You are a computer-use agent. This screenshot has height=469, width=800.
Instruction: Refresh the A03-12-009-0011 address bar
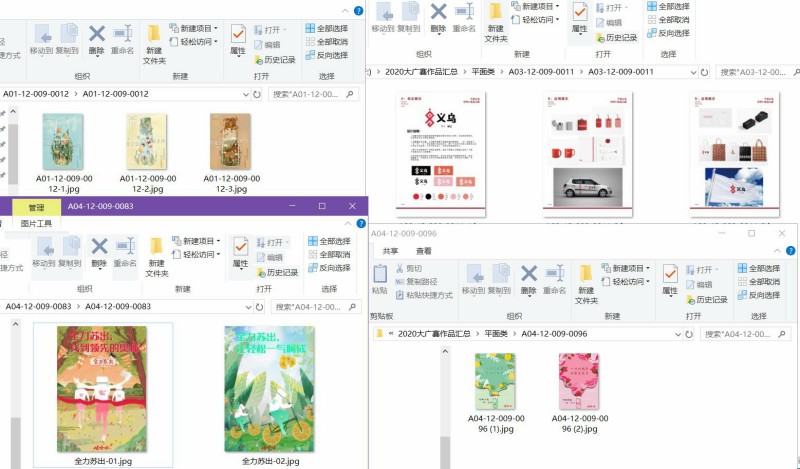(x=704, y=72)
